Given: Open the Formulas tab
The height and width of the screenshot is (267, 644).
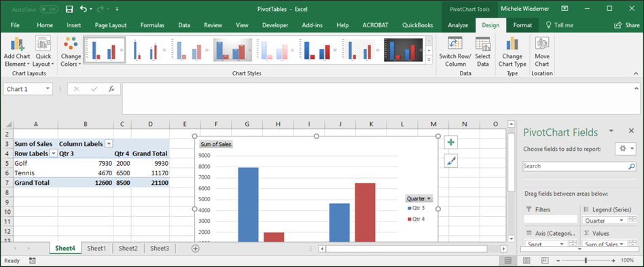Looking at the screenshot, I should (x=152, y=25).
